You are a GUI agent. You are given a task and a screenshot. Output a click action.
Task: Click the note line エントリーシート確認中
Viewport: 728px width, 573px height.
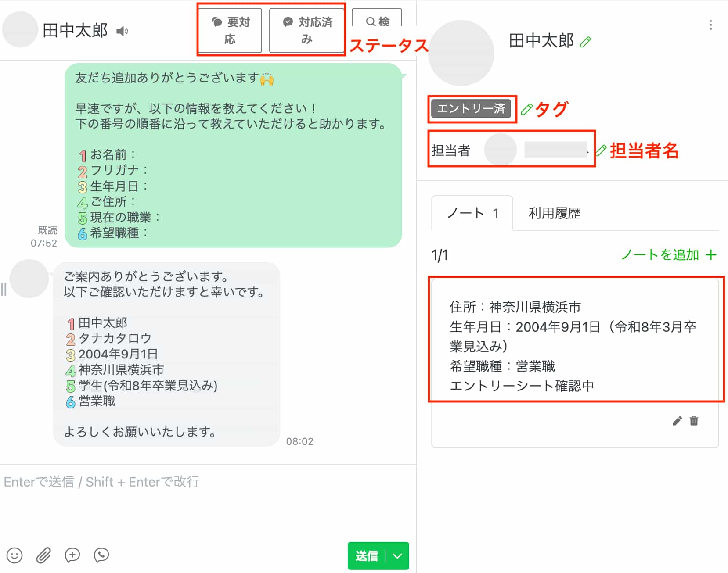[x=522, y=386]
